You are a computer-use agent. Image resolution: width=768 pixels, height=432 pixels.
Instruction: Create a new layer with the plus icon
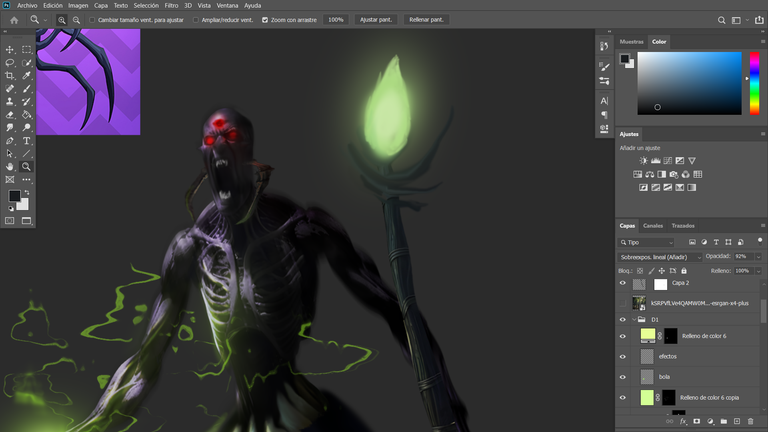737,421
